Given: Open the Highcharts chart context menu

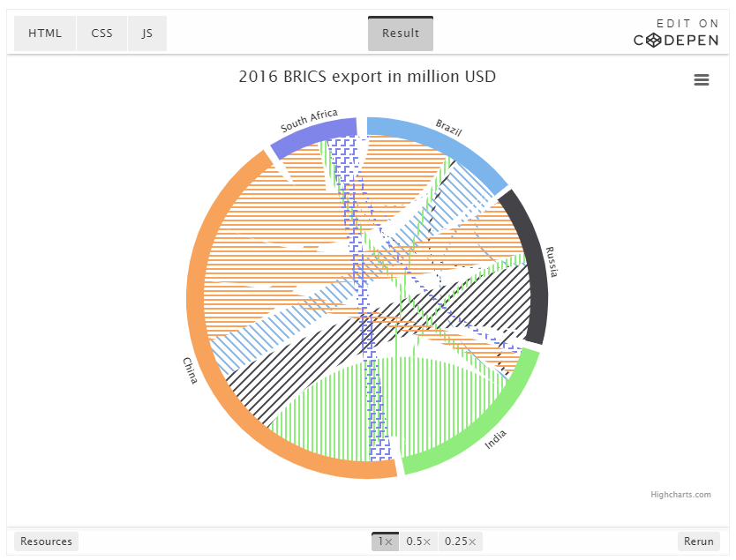Looking at the screenshot, I should [702, 80].
